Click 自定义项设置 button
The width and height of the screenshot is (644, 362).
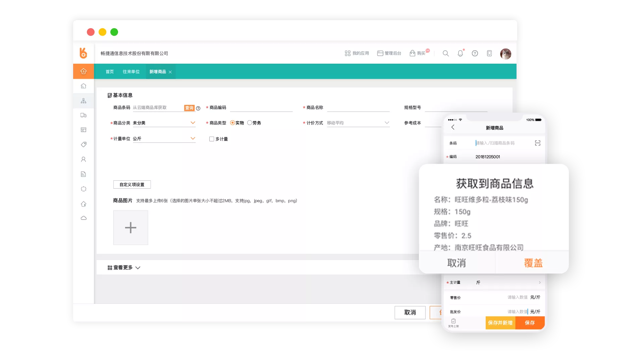(x=132, y=185)
